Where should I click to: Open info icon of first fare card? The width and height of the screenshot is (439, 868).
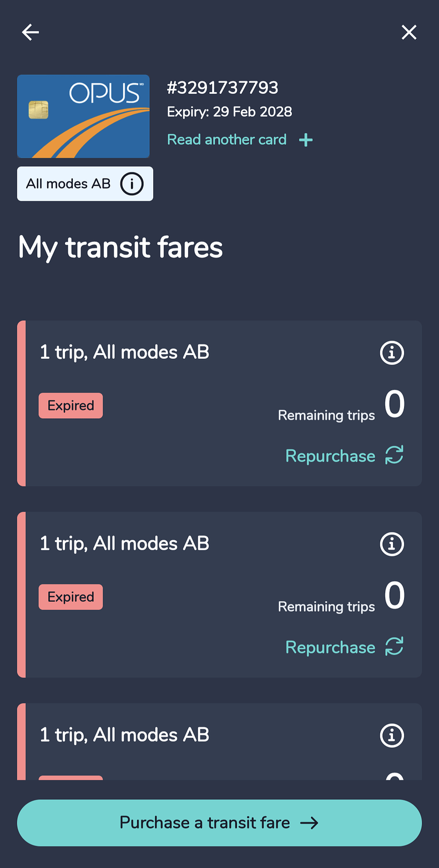click(392, 353)
